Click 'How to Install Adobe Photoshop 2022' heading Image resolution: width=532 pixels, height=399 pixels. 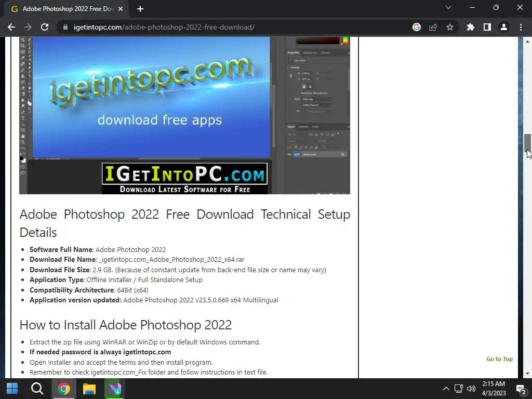tap(126, 325)
